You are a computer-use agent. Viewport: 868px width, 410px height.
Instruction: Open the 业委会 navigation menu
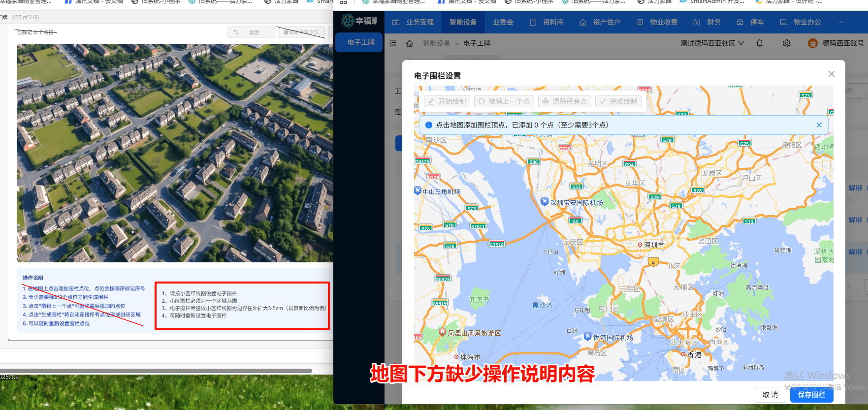[503, 22]
